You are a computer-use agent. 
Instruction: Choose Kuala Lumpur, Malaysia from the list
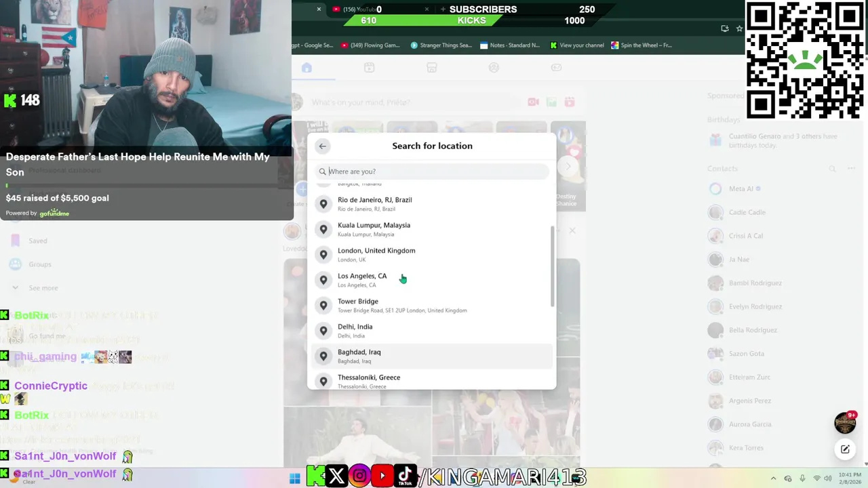[432, 229]
